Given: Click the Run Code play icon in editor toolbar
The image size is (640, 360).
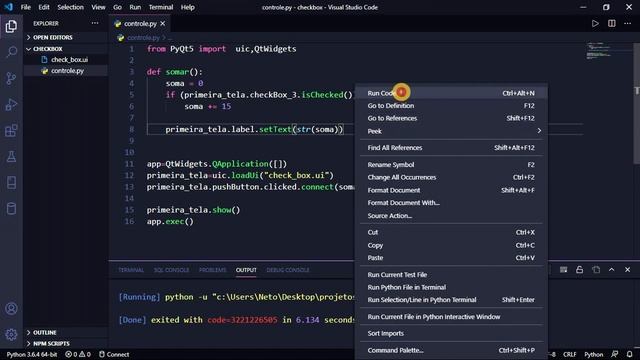Looking at the screenshot, I should point(595,24).
